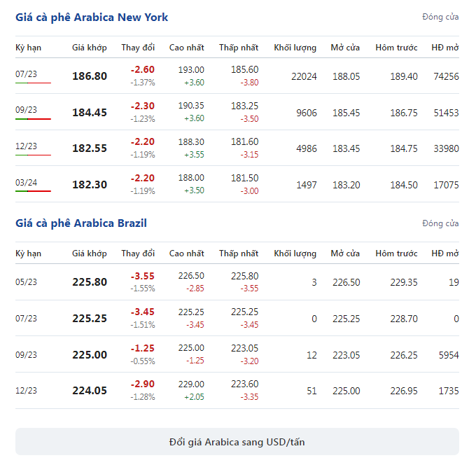Click the 225.00 matched price for Brazil 09/23
This screenshot has width=476, height=472.
[x=90, y=355]
